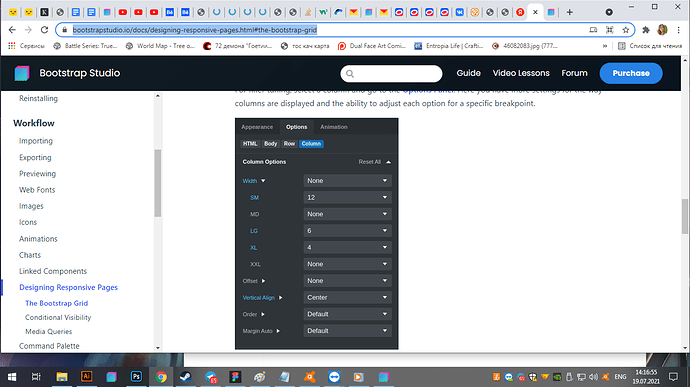
Task: Open the Figma taskbar icon
Action: pos(235,377)
